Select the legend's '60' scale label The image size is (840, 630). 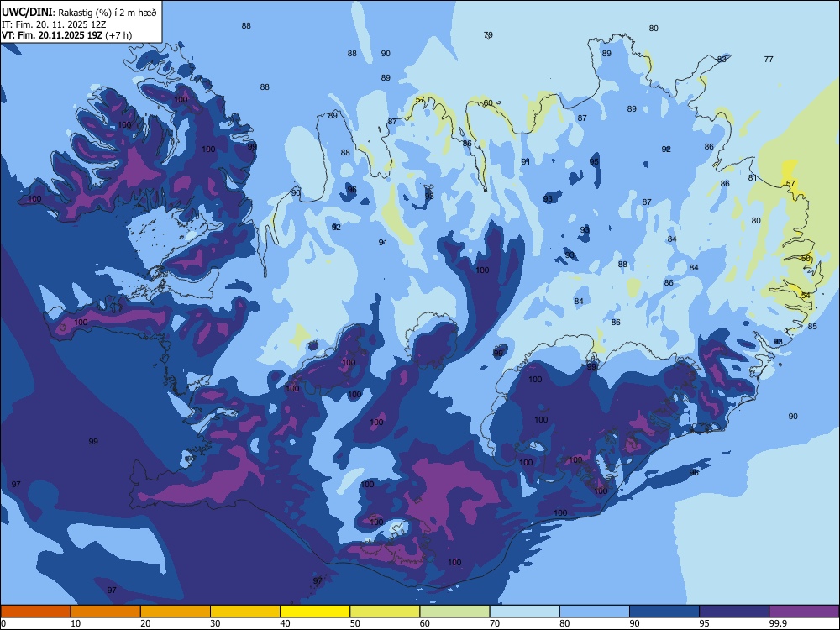tap(425, 623)
